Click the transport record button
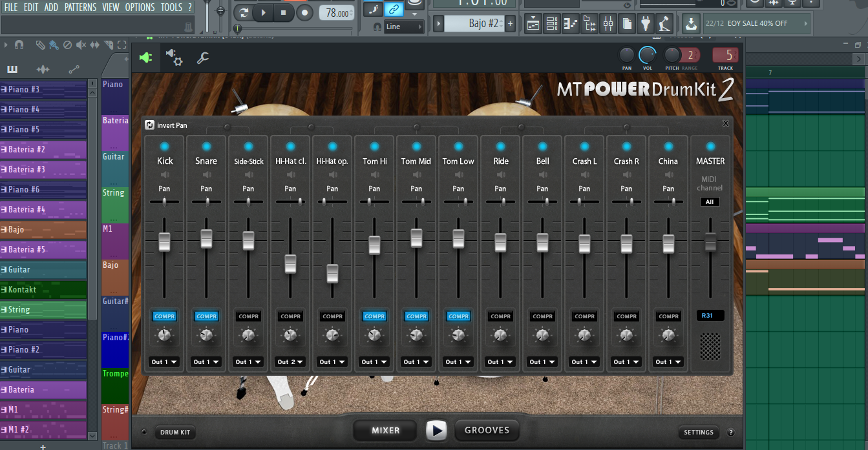 [x=305, y=12]
